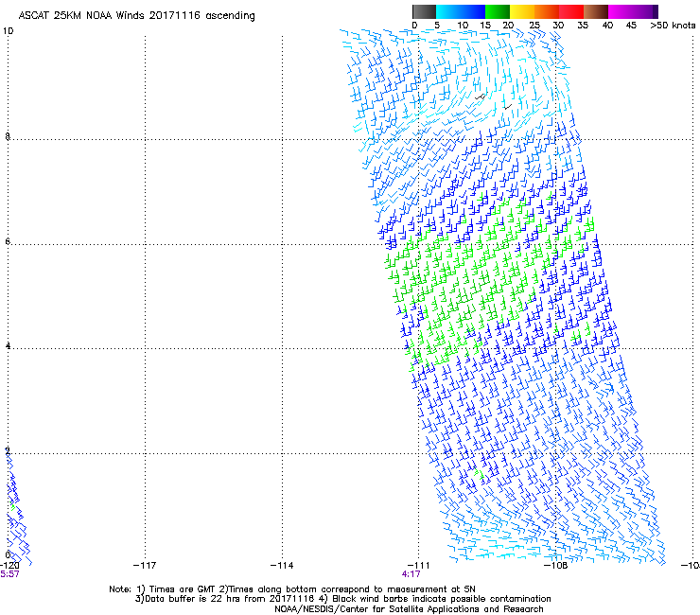Click the '>50 knots' legend label
Viewport: 700px width, 615px height.
point(673,26)
